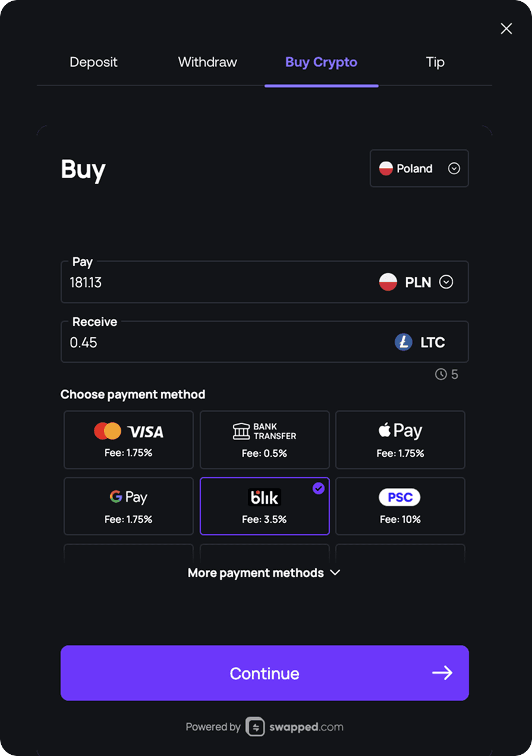Click the Litecoin LTC icon
532x756 pixels.
pos(403,342)
